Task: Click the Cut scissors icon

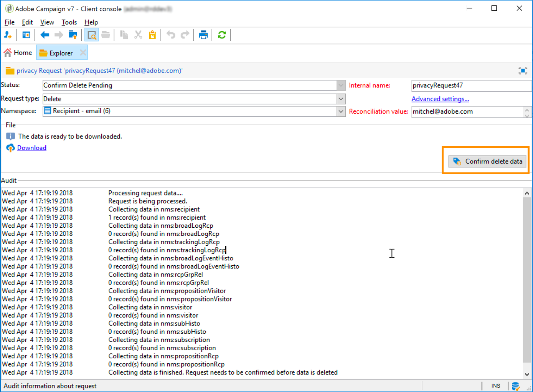Action: pyautogui.click(x=138, y=35)
